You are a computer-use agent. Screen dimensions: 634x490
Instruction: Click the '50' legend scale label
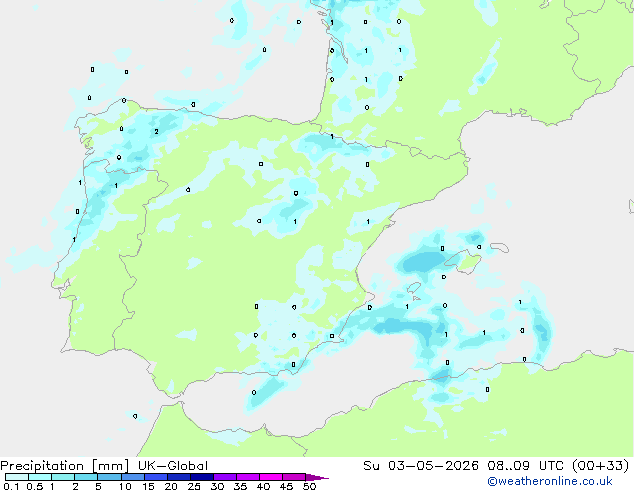point(309,486)
